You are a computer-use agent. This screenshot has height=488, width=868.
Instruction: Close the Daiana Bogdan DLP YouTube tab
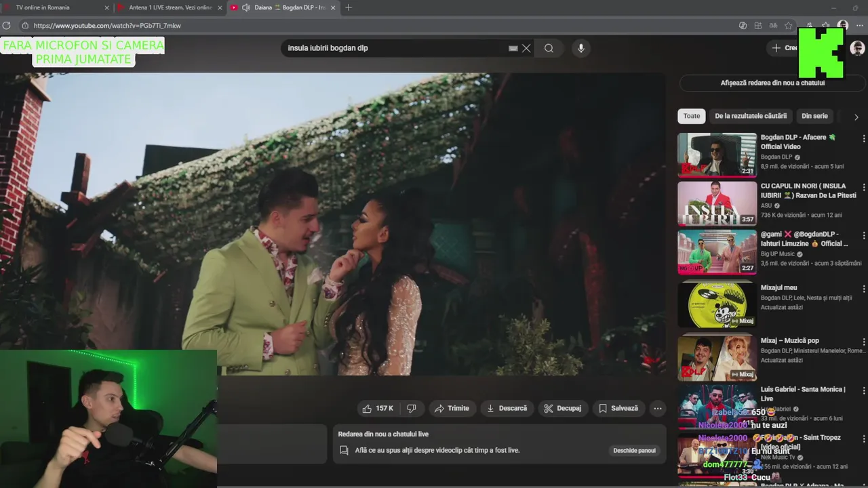[334, 7]
